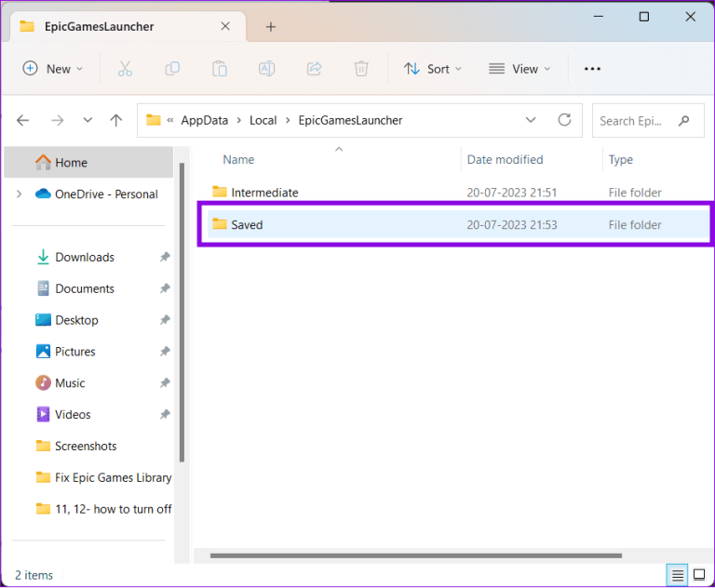Click the horizontal scrollbar
This screenshot has height=588, width=715.
416,555
